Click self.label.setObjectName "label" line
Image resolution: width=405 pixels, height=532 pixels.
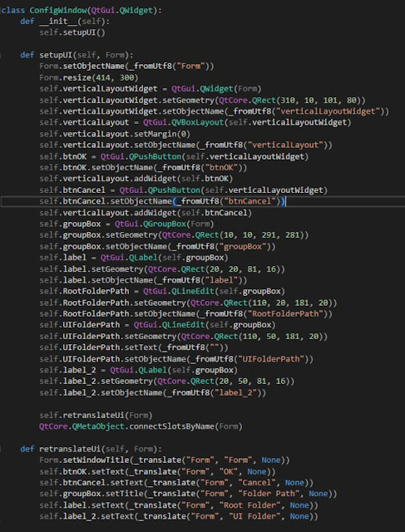[143, 280]
